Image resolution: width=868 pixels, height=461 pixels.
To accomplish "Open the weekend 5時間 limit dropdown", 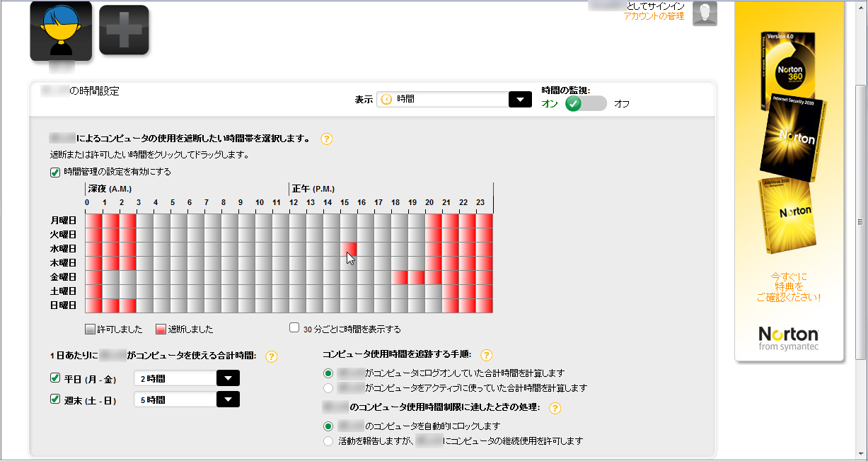I will point(228,399).
